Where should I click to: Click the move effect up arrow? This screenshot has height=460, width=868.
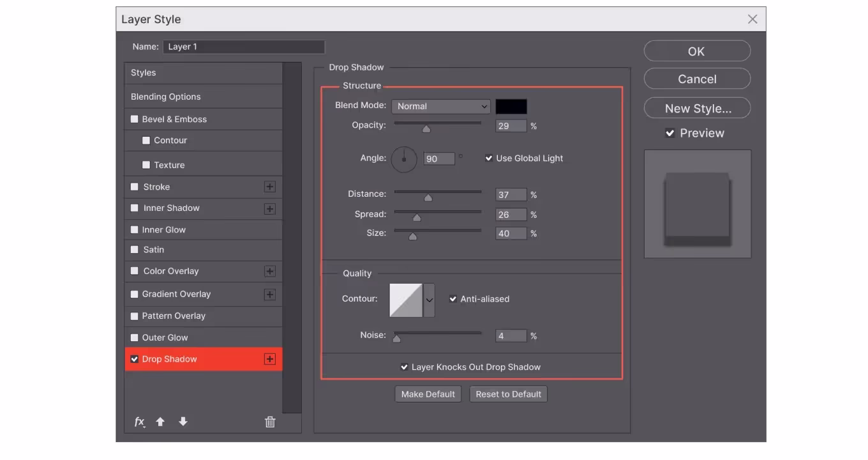160,422
